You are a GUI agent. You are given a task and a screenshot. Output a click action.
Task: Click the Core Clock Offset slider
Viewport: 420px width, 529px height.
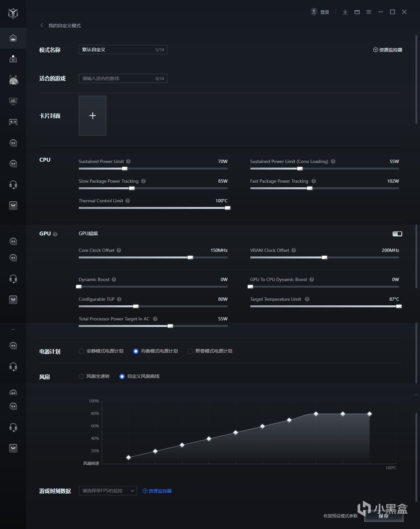[153, 257]
